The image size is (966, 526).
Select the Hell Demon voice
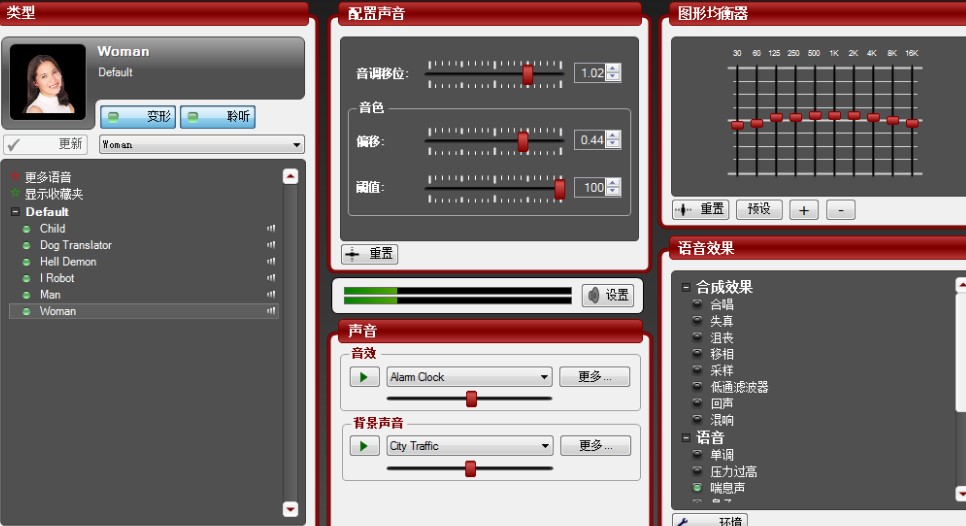(68, 262)
